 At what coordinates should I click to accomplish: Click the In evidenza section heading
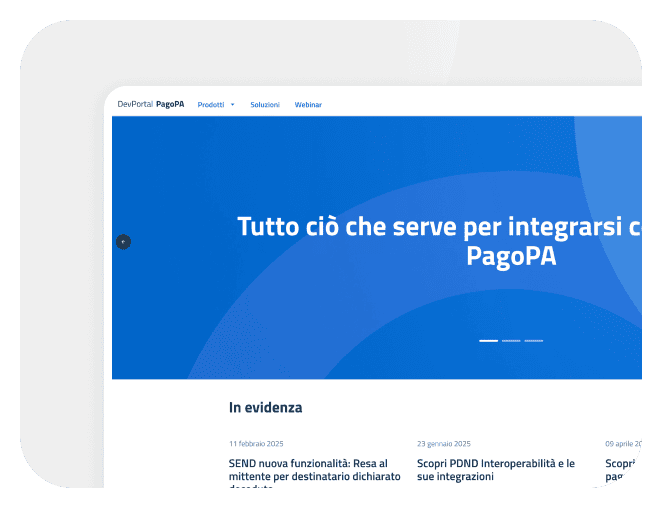265,408
